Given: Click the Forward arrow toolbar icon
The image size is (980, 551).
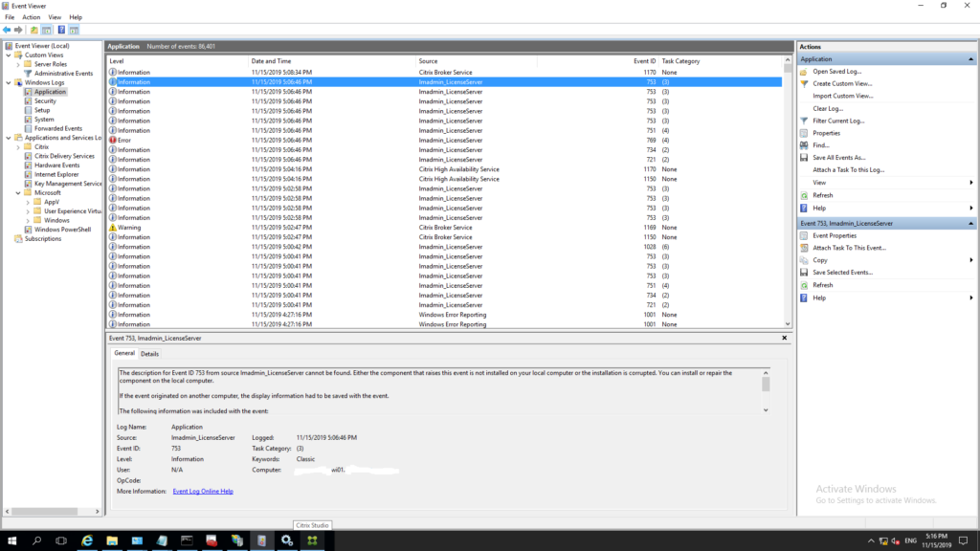Looking at the screenshot, I should pyautogui.click(x=19, y=30).
